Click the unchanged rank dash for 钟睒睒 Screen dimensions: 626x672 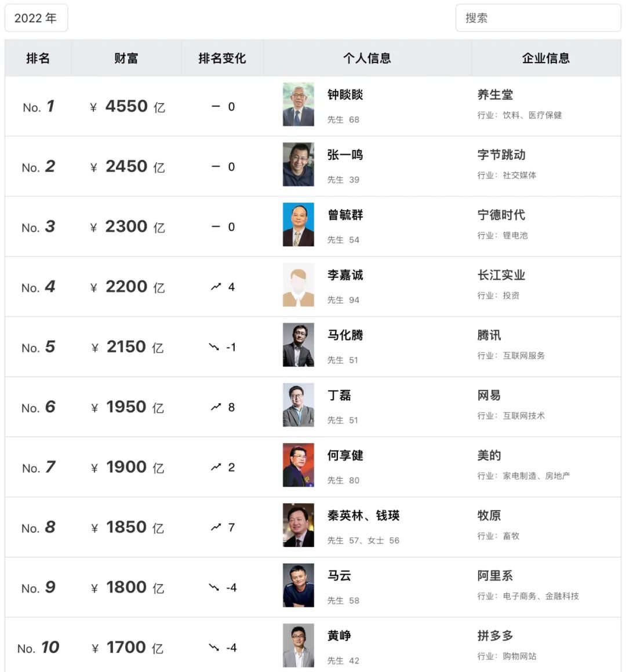point(216,106)
